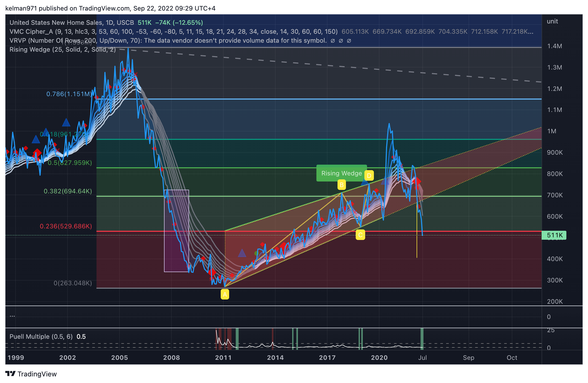The image size is (588, 383).
Task: Click the 0(263.048K) Fibonacci level label
Action: click(x=73, y=283)
